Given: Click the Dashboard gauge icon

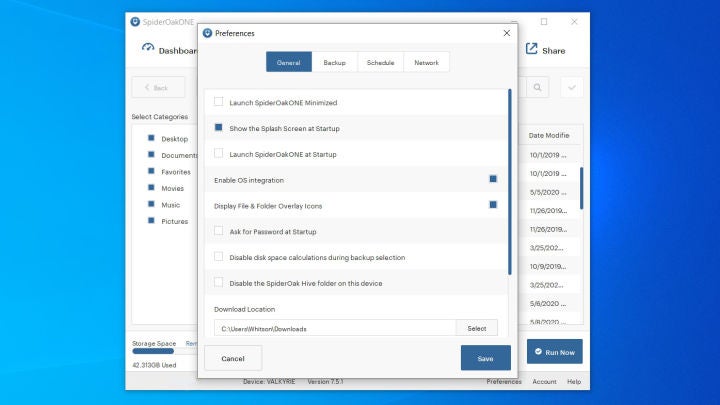Looking at the screenshot, I should [x=148, y=48].
